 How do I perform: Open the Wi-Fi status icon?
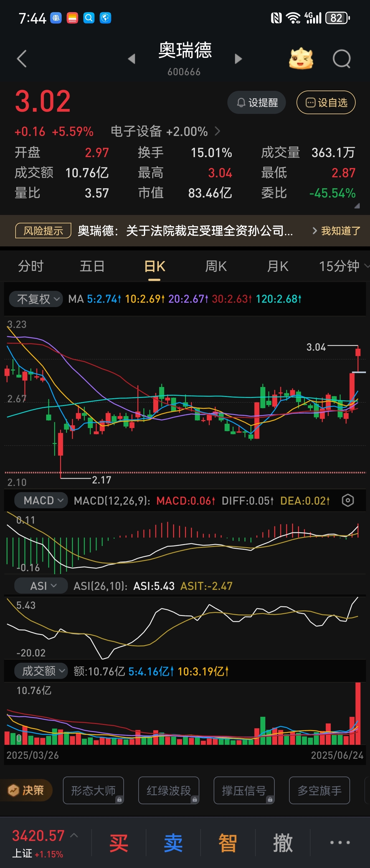tap(293, 18)
